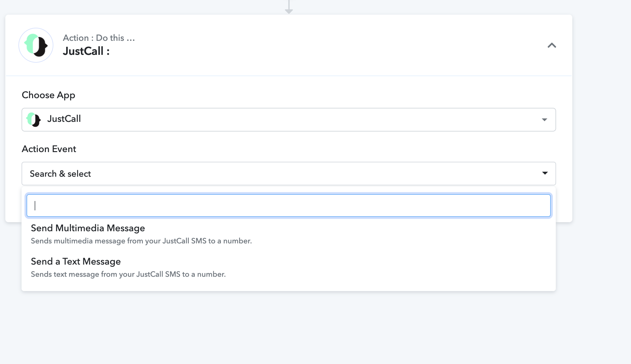
Task: Focus the action event search input box
Action: tap(289, 206)
